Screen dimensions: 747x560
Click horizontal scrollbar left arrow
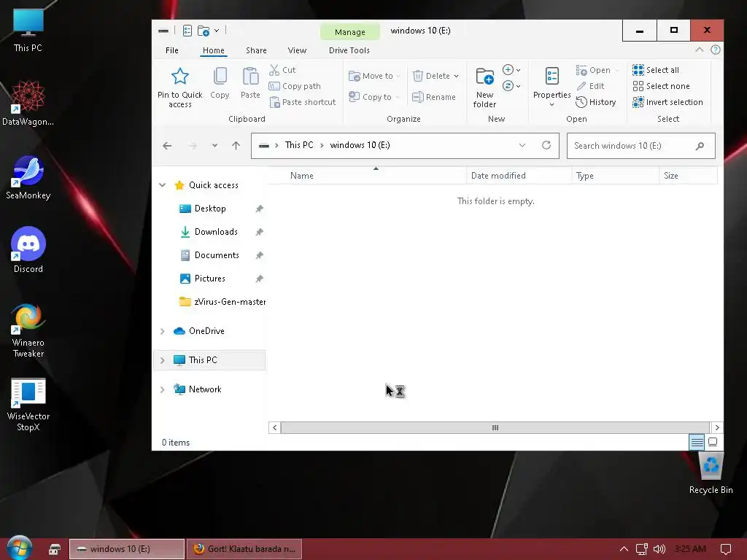[274, 427]
